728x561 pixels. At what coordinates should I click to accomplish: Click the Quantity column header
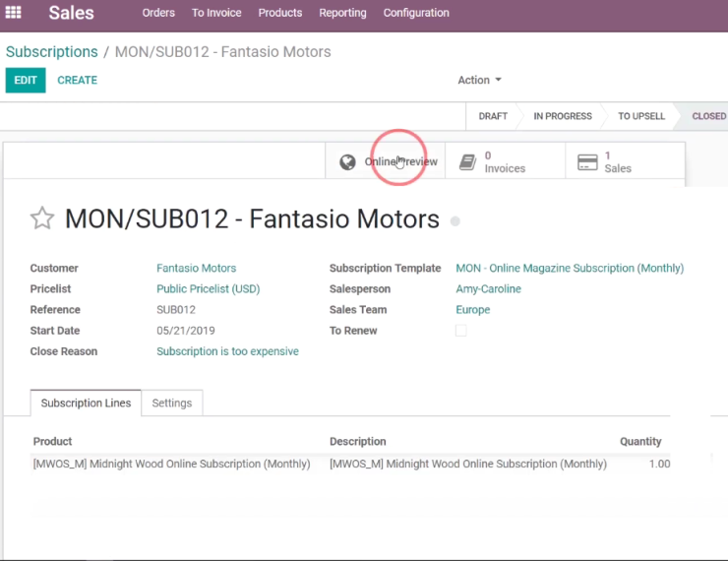640,441
